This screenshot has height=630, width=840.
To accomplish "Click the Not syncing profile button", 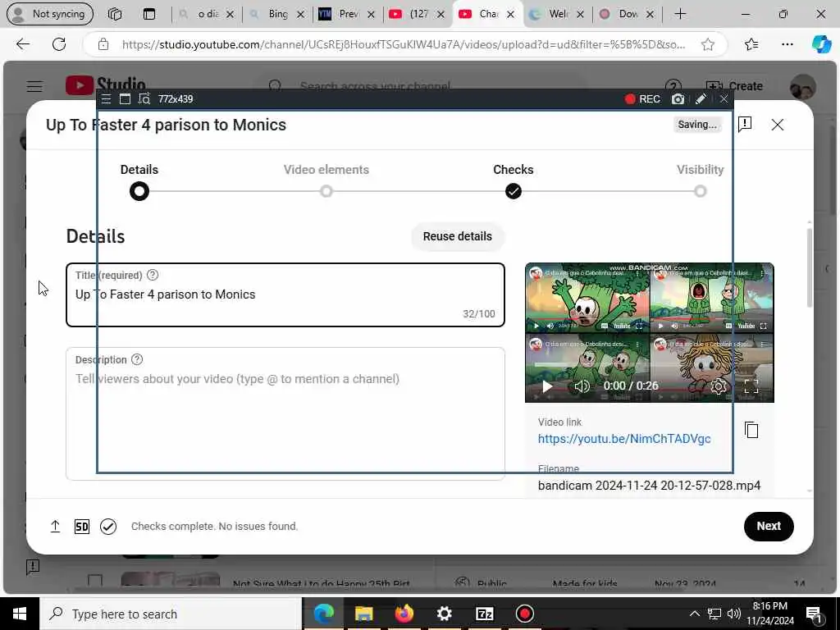I will coord(50,14).
